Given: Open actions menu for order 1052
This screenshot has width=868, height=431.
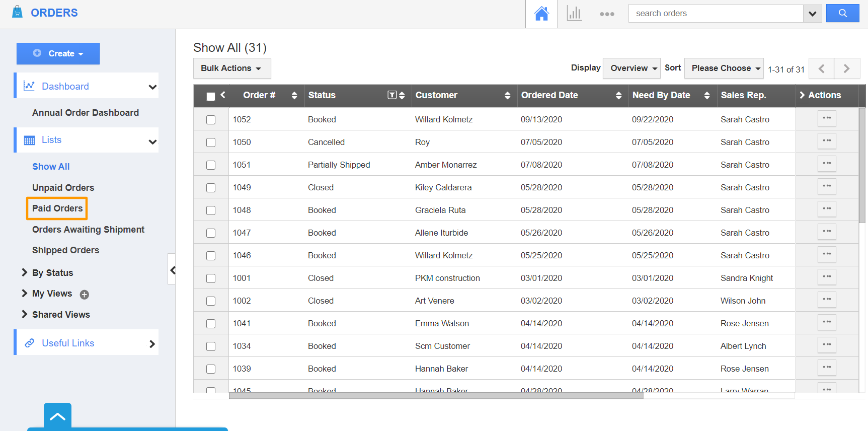Looking at the screenshot, I should (x=826, y=118).
